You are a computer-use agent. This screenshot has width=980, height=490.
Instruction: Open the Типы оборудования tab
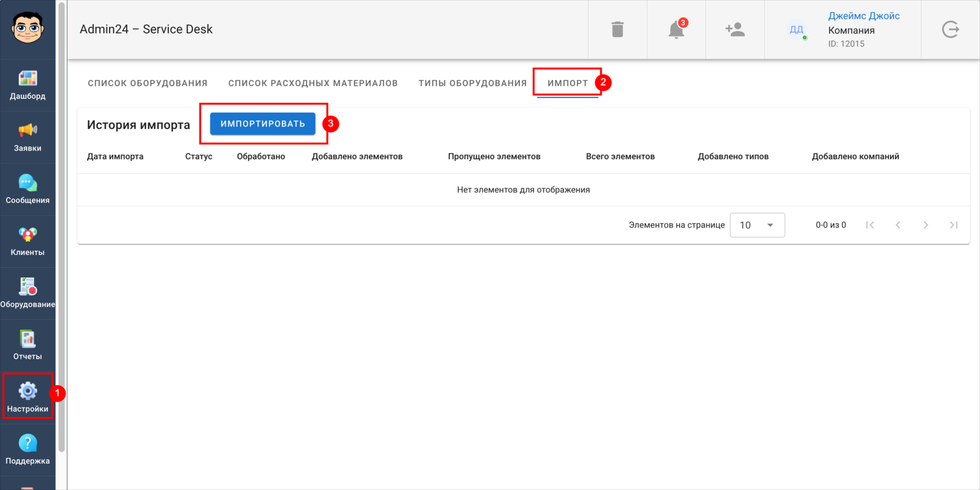[x=473, y=83]
